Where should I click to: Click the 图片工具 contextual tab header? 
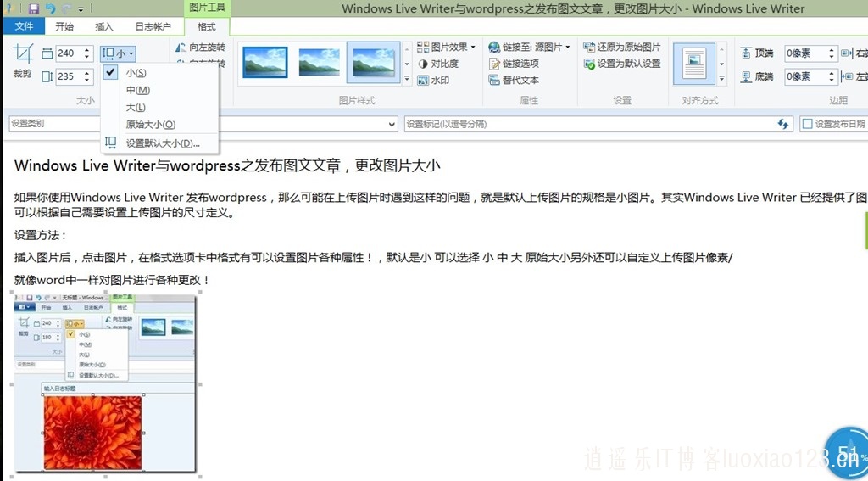pyautogui.click(x=207, y=8)
